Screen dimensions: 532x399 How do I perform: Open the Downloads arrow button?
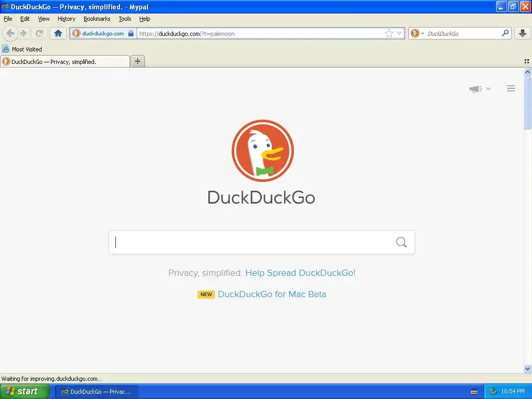click(x=523, y=33)
